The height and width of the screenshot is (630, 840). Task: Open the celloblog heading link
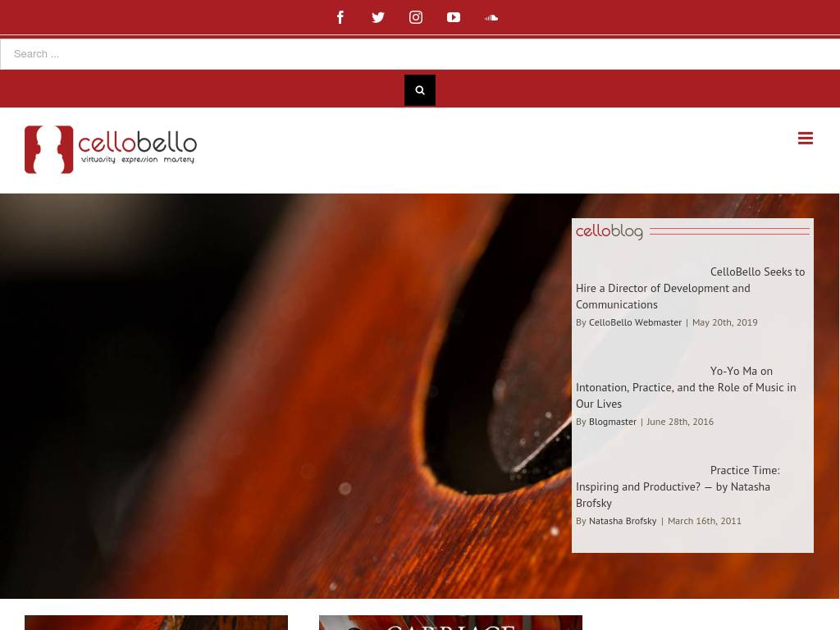(x=609, y=231)
